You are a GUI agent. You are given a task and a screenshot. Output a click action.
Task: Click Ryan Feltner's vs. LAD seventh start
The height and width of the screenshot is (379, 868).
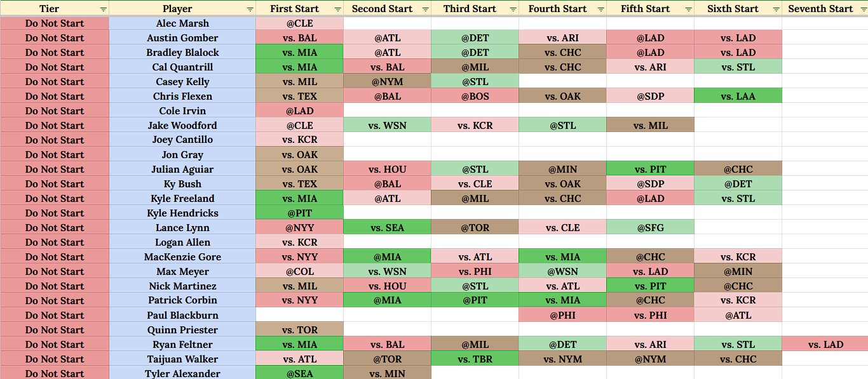[825, 345]
